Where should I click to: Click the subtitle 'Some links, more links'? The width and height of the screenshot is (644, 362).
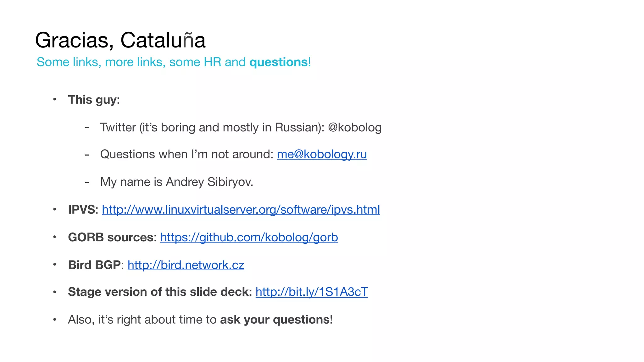pos(101,62)
